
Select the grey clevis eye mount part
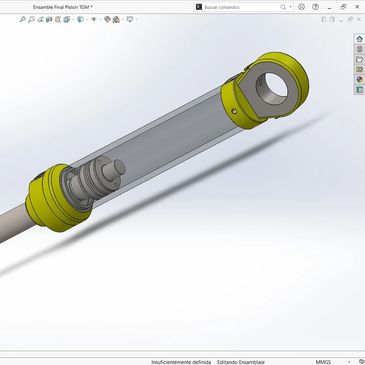(252, 90)
